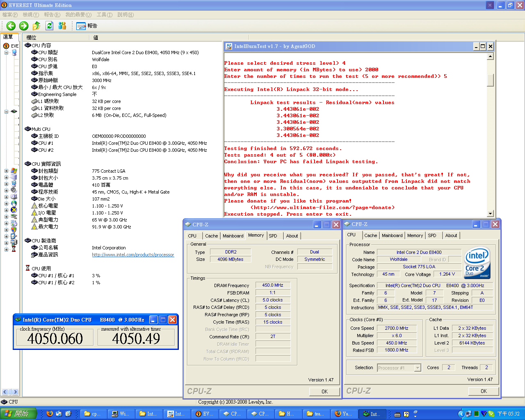Viewport: 525px width, 420px height.
Task: Click the CPU 內容 section icon
Action: [x=28, y=45]
